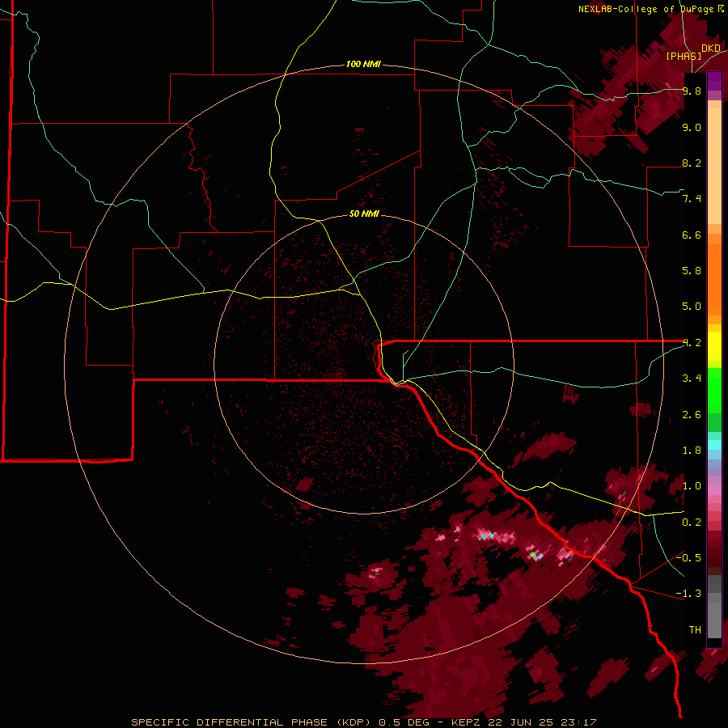
Task: Click the -1.3 value on the scale
Action: [688, 594]
